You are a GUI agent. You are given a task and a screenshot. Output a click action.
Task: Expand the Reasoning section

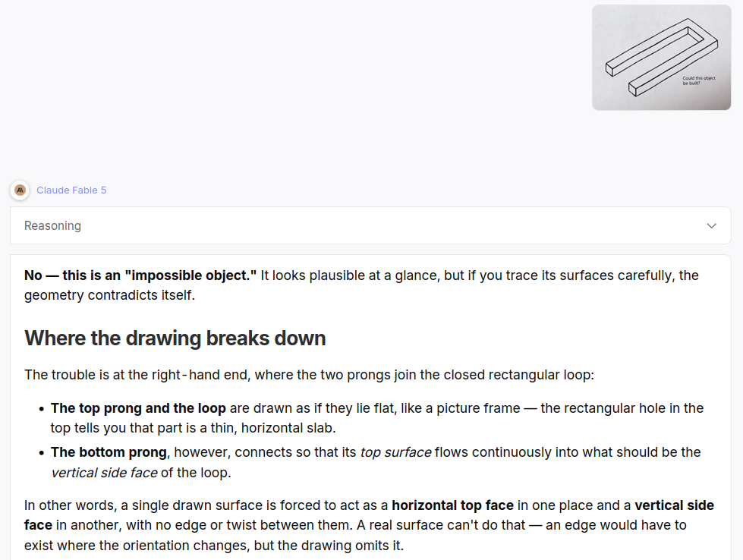pyautogui.click(x=370, y=225)
